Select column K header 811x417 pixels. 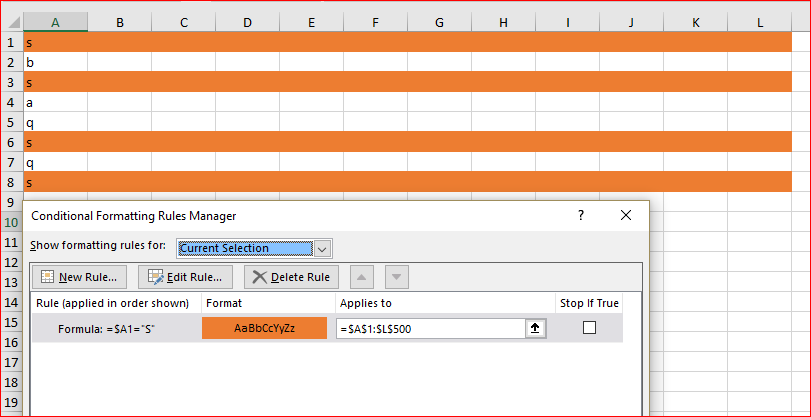(695, 22)
